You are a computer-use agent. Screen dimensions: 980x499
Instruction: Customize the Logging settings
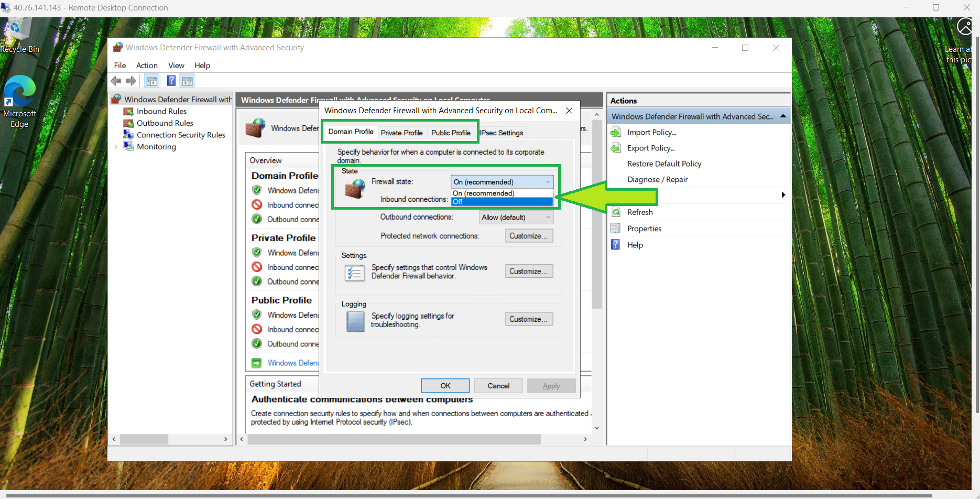point(529,319)
